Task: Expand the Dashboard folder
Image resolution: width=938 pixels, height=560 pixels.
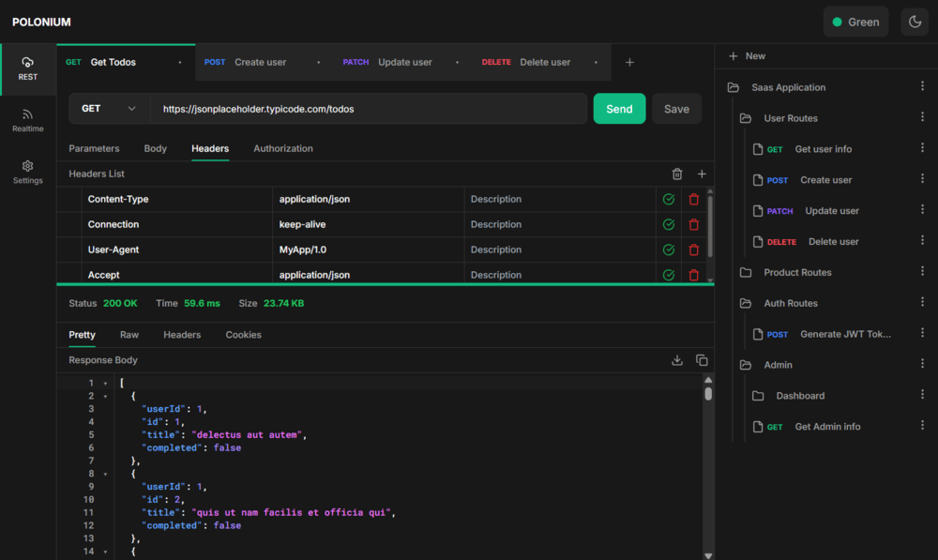Action: tap(758, 396)
